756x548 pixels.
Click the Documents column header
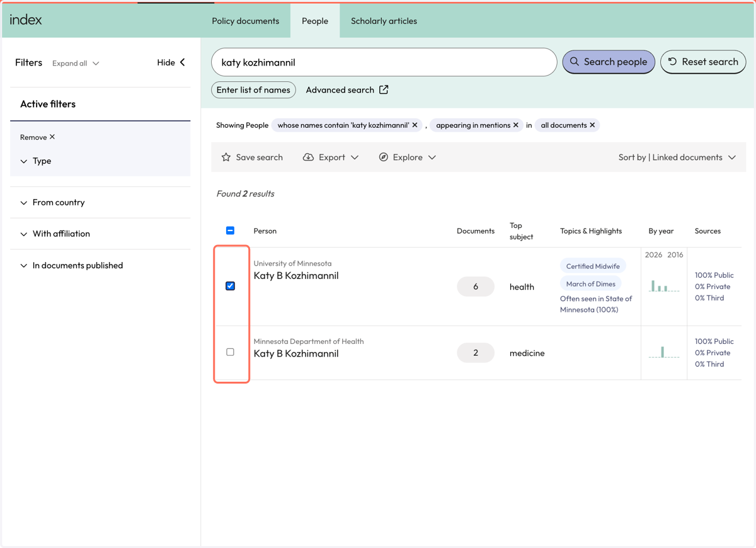pyautogui.click(x=476, y=231)
